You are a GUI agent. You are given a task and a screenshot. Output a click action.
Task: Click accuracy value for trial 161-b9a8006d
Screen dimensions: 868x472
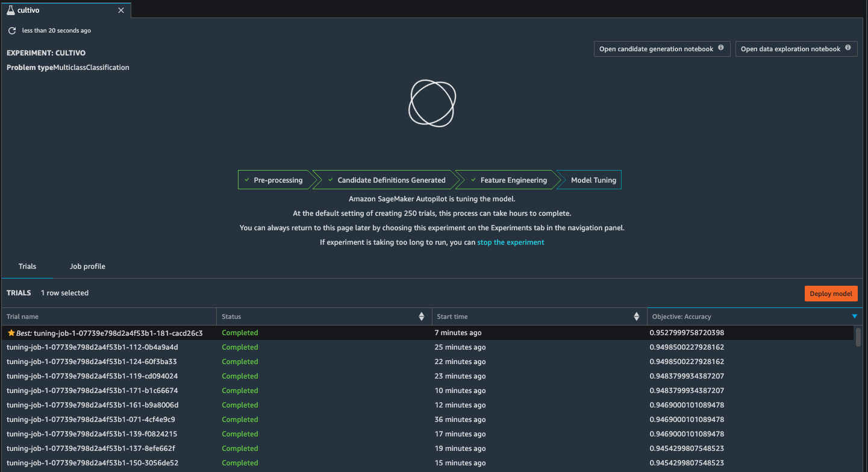click(x=687, y=405)
